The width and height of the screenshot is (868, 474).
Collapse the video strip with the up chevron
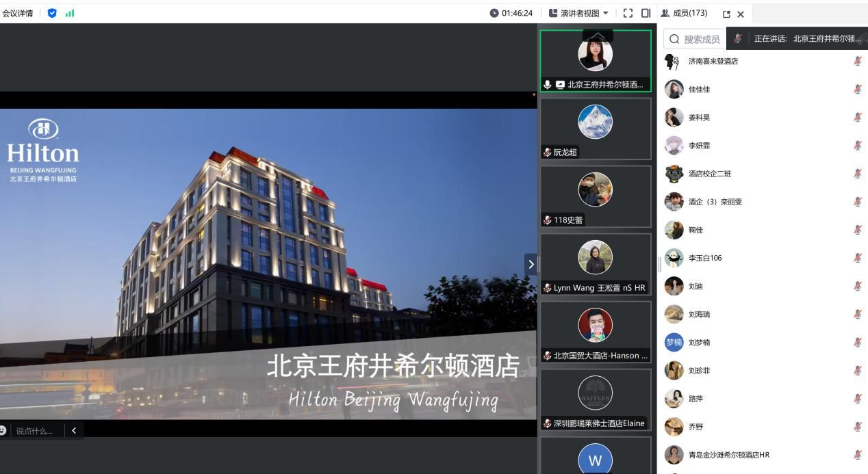598,36
